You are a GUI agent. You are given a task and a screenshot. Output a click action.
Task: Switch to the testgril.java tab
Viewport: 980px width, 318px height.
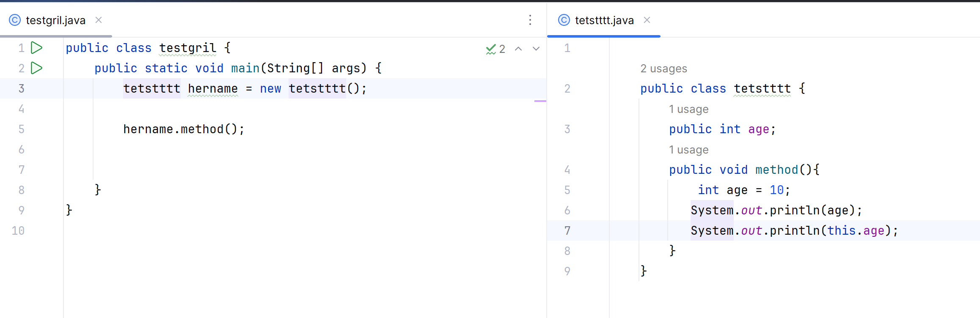55,20
